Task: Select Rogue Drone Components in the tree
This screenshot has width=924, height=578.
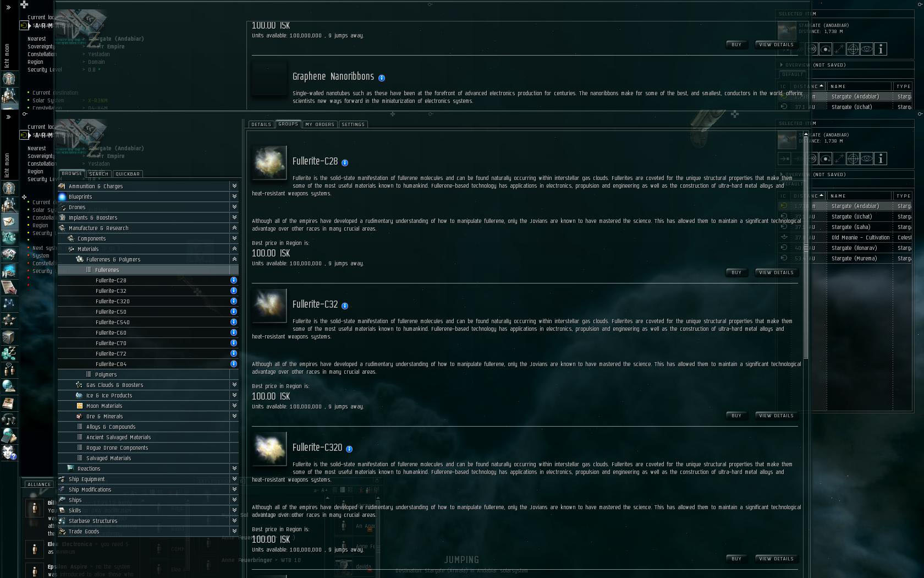Action: 148,448
